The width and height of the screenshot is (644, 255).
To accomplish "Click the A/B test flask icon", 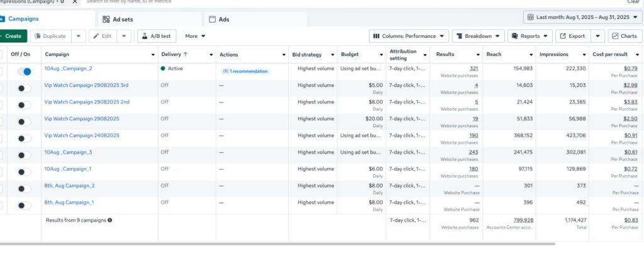I will (x=144, y=36).
